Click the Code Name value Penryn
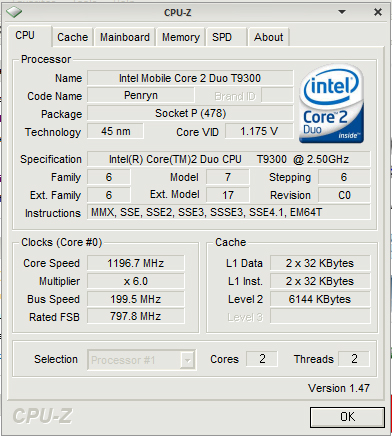The image size is (392, 436). pyautogui.click(x=141, y=96)
